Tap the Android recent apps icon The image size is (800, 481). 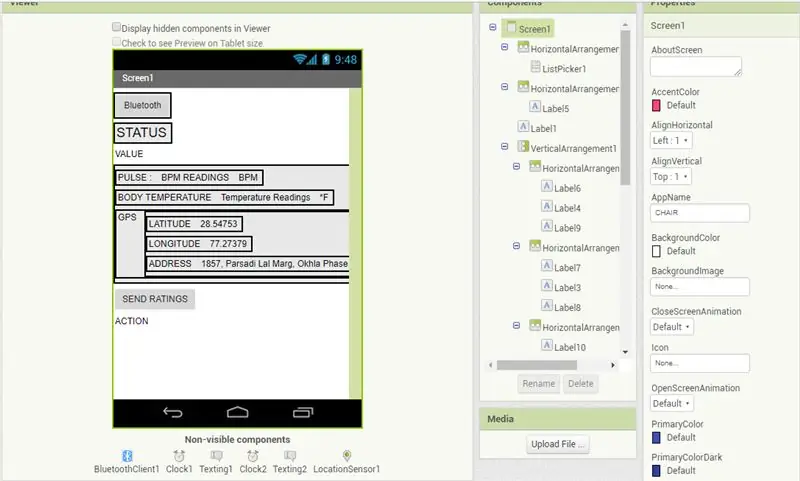tap(303, 412)
